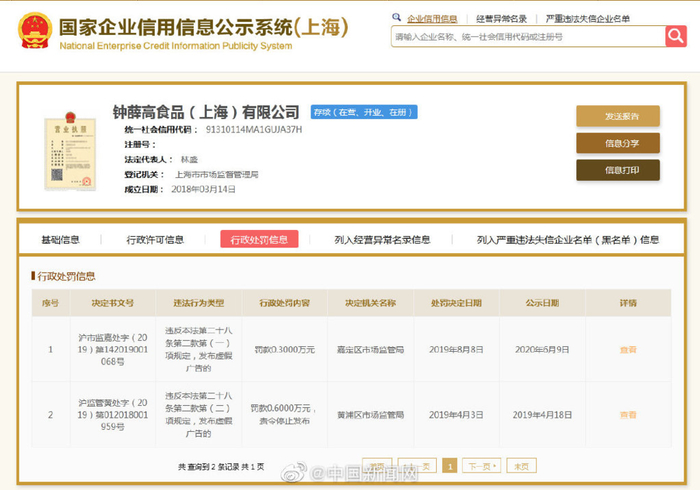Click the 信息分享 button
This screenshot has height=490, width=700.
[618, 143]
